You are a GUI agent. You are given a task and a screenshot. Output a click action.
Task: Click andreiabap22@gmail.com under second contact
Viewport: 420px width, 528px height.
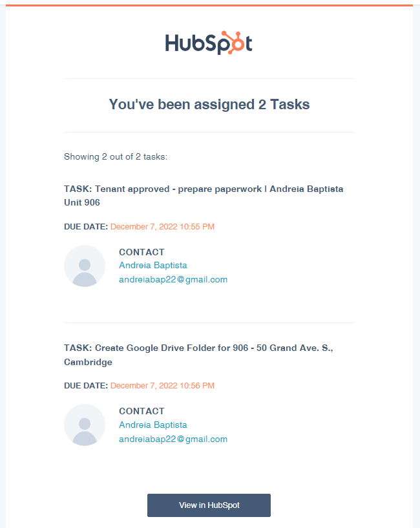[x=173, y=439]
